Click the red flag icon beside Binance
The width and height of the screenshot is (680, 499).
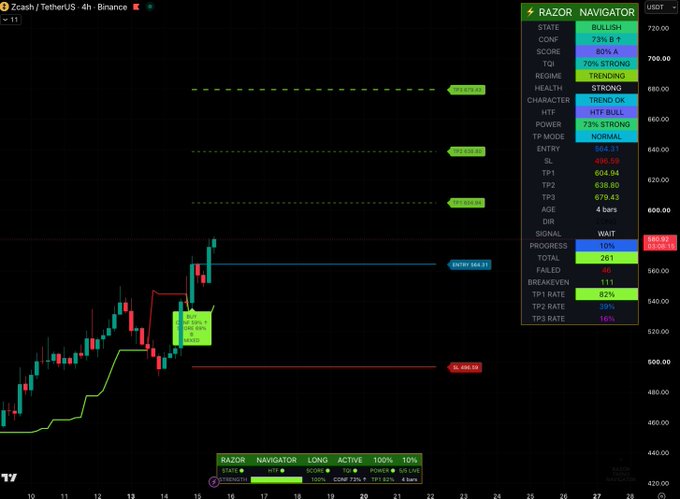(x=136, y=7)
